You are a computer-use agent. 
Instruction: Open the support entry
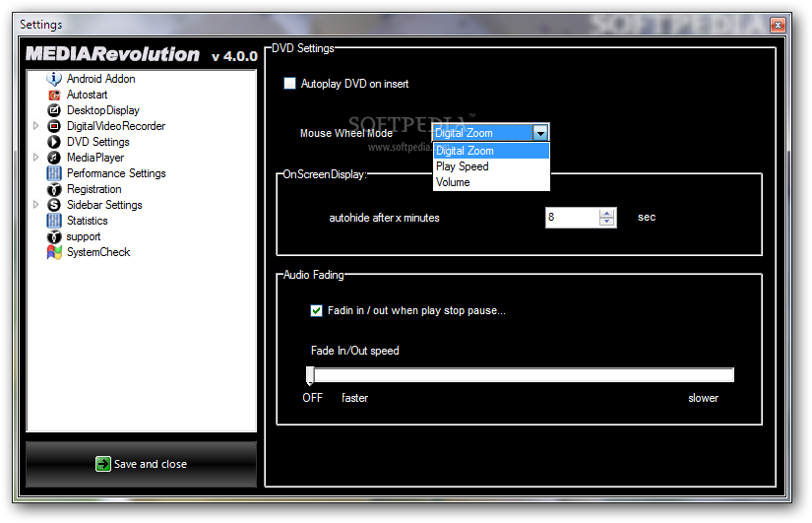tap(84, 237)
